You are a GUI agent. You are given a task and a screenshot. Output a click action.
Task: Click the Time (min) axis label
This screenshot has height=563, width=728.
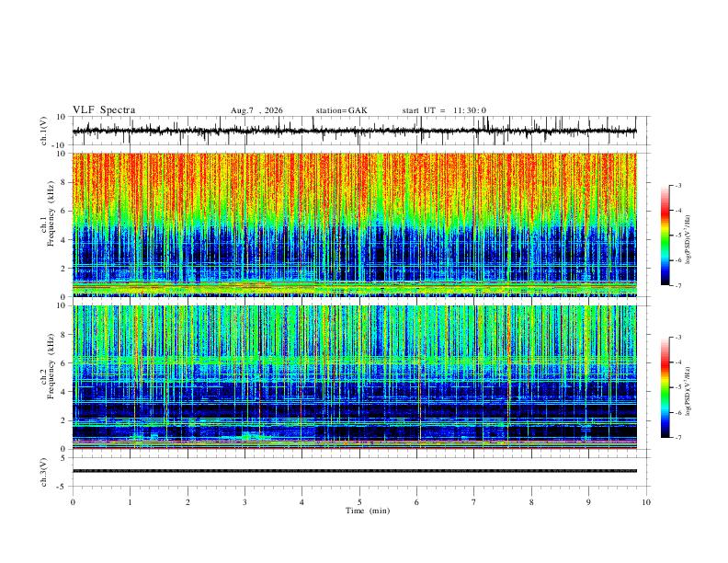pyautogui.click(x=368, y=511)
